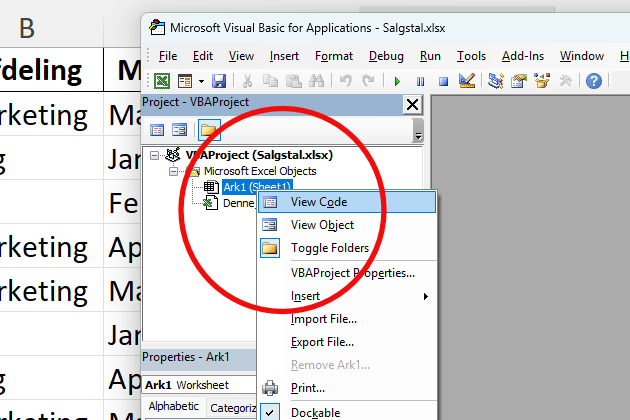Click the Break (pause) toolbar icon
Image resolution: width=630 pixels, height=420 pixels.
[420, 81]
